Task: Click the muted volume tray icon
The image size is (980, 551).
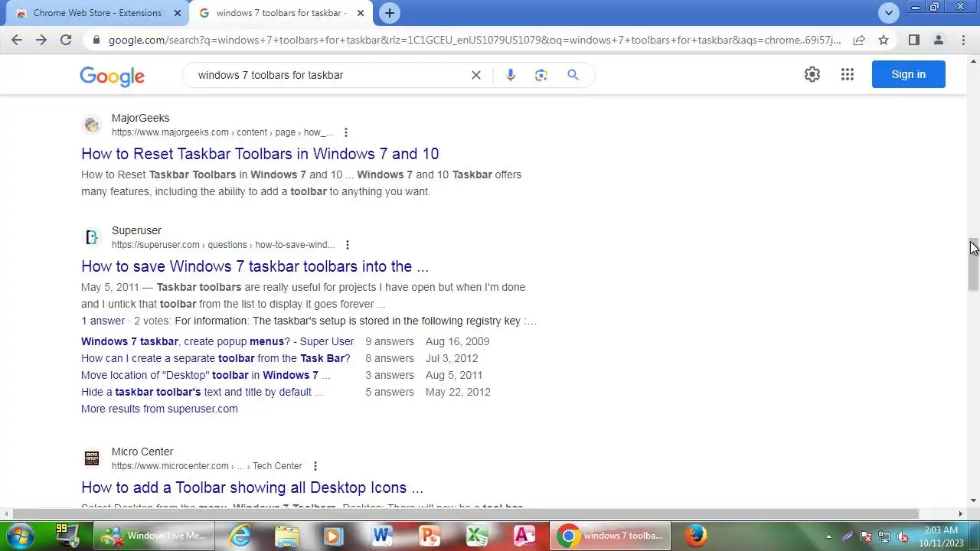Action: tap(903, 536)
